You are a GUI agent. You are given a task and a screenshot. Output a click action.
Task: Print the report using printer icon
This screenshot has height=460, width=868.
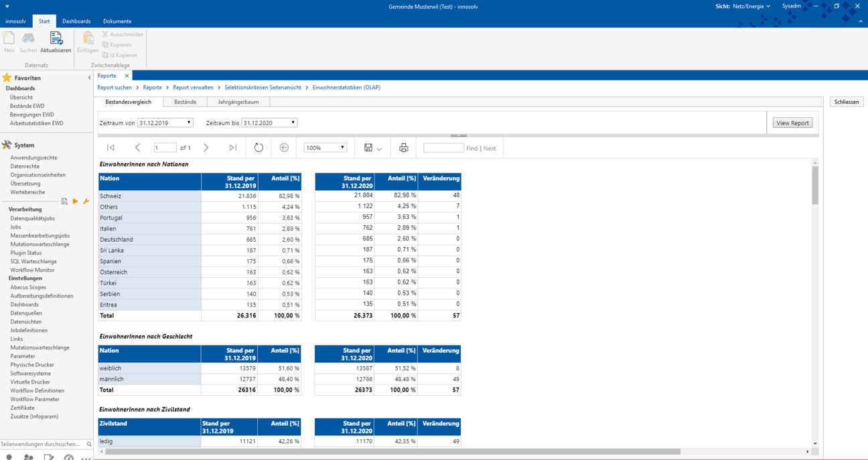point(403,148)
